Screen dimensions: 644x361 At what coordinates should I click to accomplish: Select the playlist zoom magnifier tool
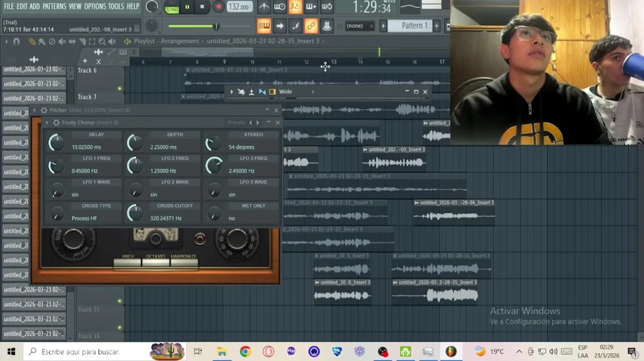(x=102, y=42)
